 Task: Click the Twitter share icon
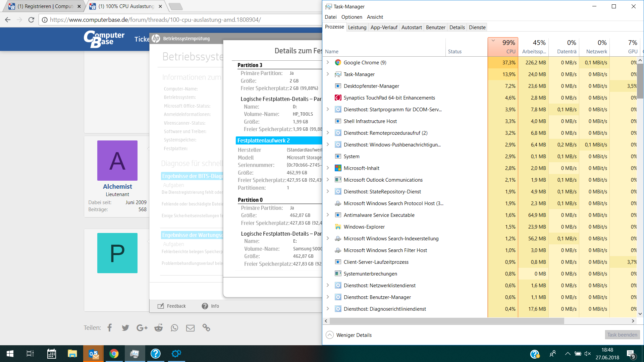click(125, 328)
